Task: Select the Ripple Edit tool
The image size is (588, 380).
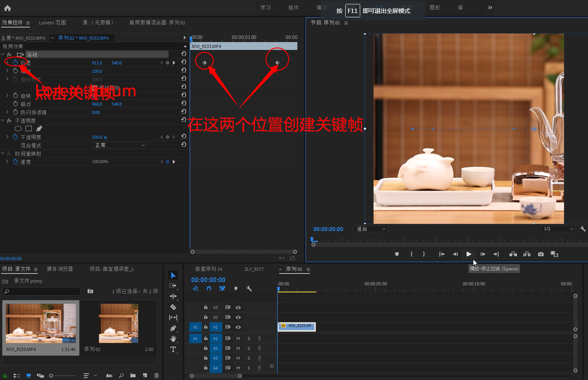Action: coord(173,296)
